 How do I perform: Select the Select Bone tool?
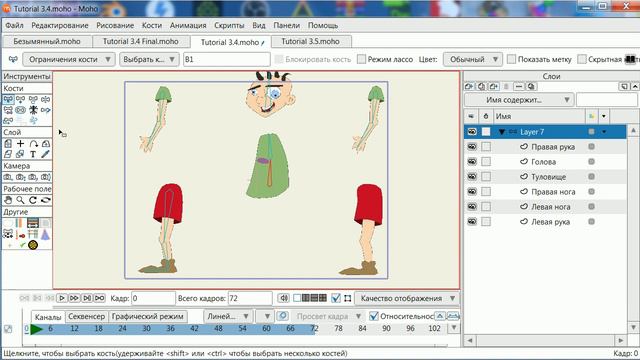tap(8, 99)
